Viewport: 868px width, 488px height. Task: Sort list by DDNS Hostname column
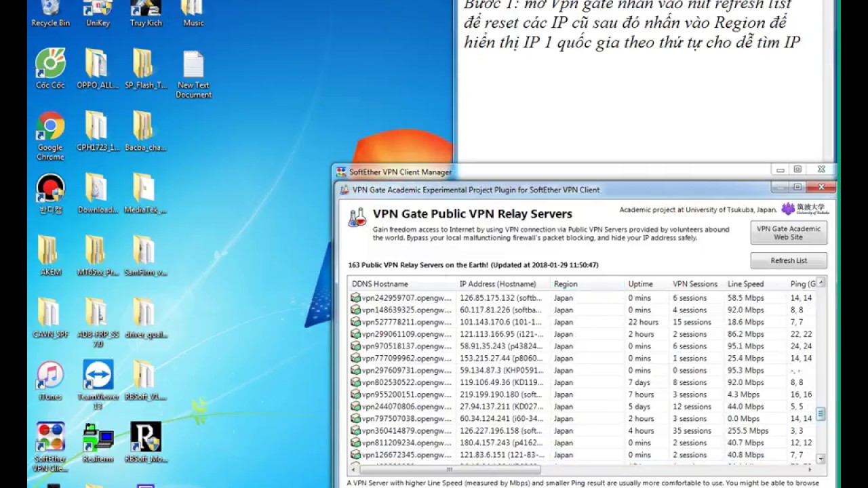click(x=402, y=284)
